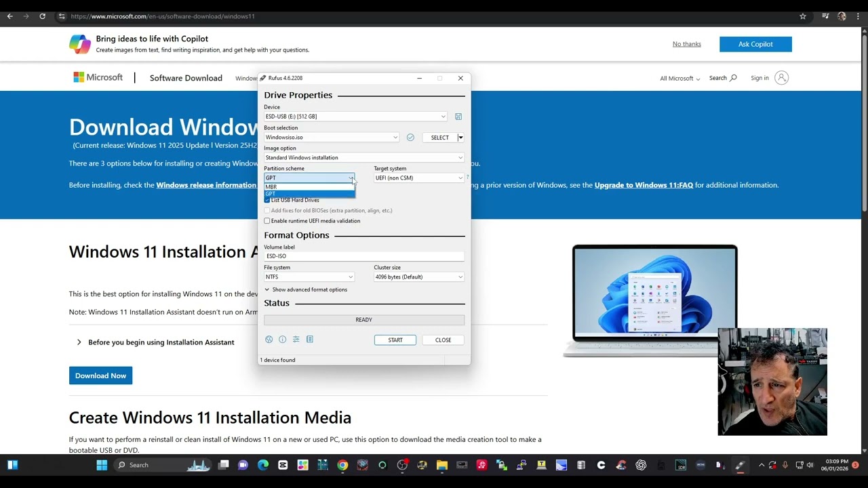Open Microsoft Edge from the taskbar

tap(263, 465)
